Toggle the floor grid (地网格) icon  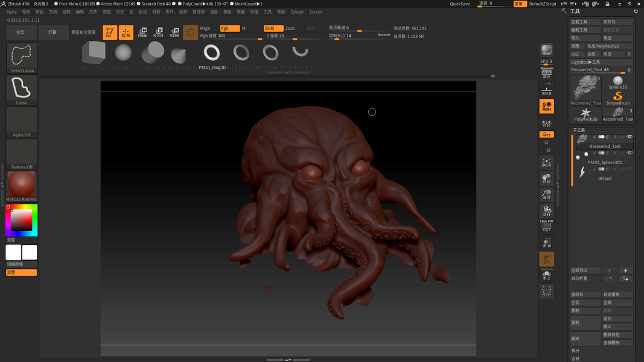click(x=547, y=91)
